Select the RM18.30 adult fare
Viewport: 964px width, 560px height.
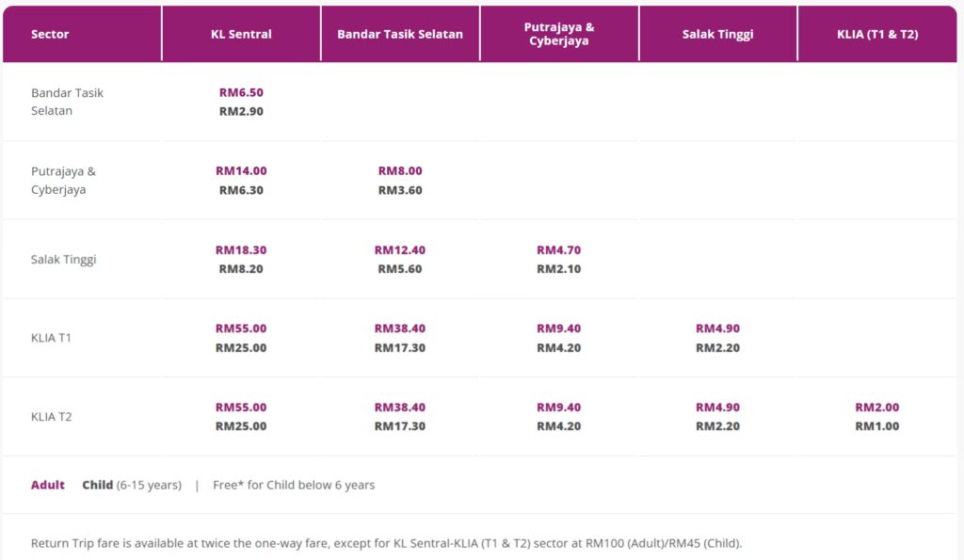pos(241,250)
